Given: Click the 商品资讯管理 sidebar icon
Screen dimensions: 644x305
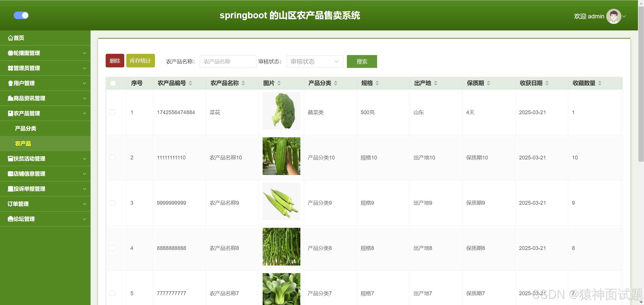Looking at the screenshot, I should click(x=10, y=98).
